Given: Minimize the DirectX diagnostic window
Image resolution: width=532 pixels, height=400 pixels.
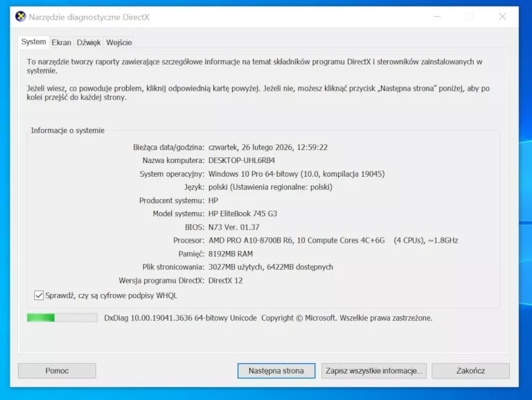Looking at the screenshot, I should [x=437, y=17].
